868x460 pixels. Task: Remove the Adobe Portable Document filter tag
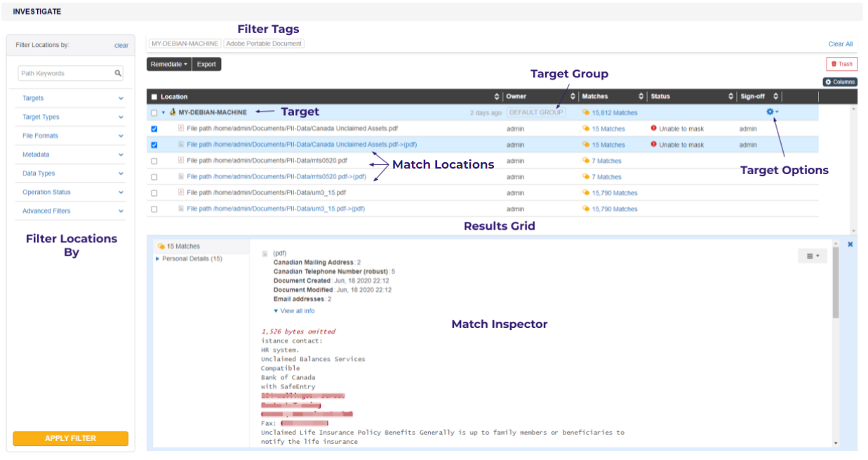coord(264,44)
